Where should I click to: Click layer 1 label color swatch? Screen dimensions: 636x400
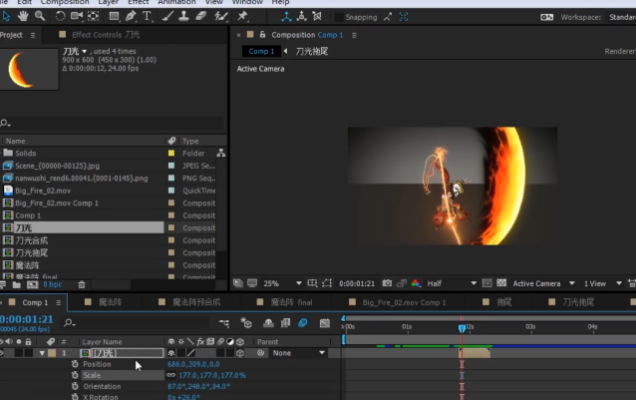point(52,353)
